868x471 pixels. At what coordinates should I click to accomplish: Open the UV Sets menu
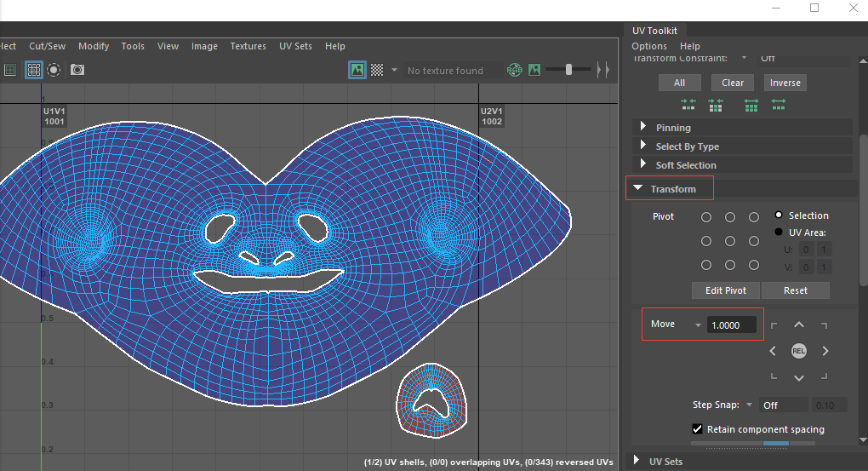coord(295,46)
